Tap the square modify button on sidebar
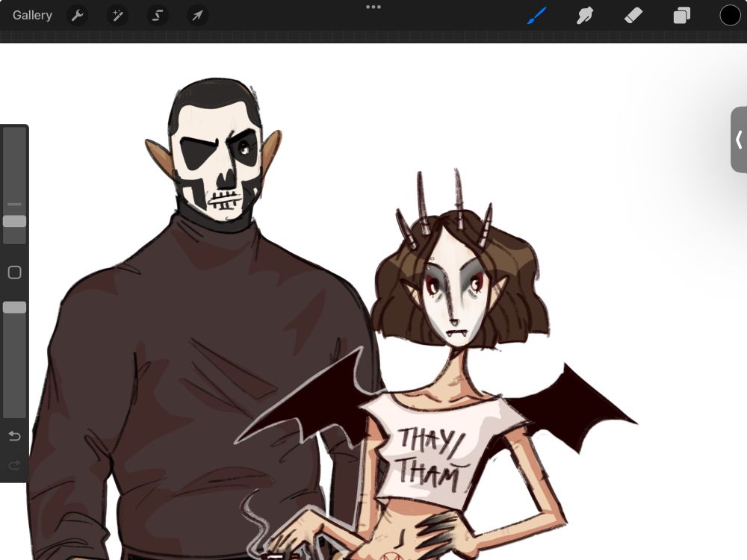747x560 pixels. (x=15, y=273)
